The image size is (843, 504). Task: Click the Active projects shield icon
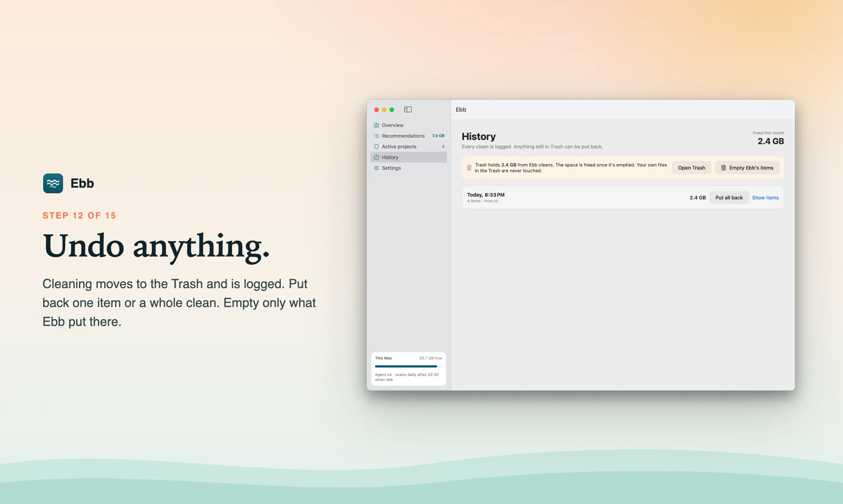[x=376, y=147]
